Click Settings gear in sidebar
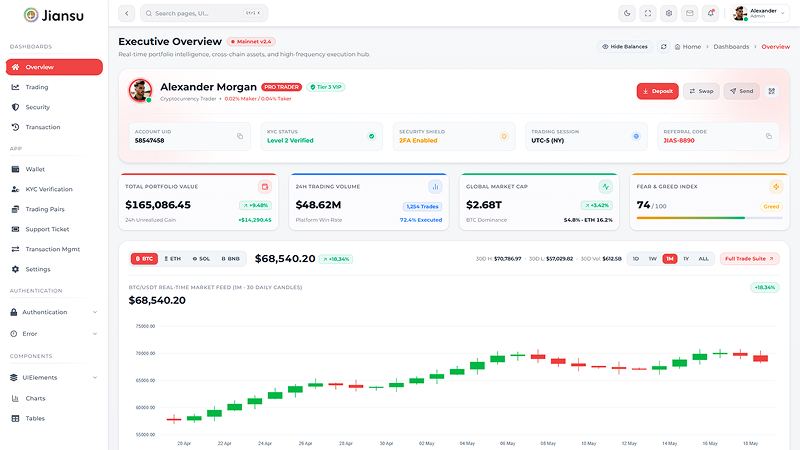This screenshot has height=450, width=800. 15,269
